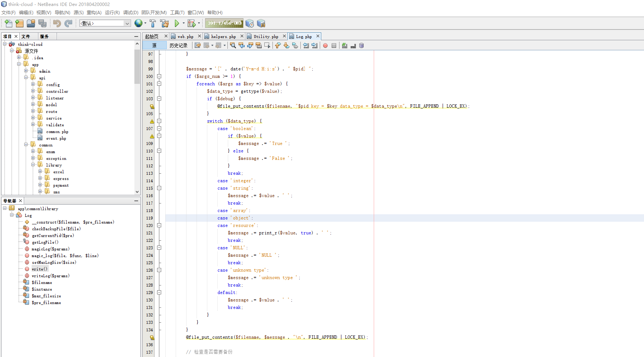Toggle code fold on line 107 case boolean
The image size is (644, 357).
tap(159, 128)
